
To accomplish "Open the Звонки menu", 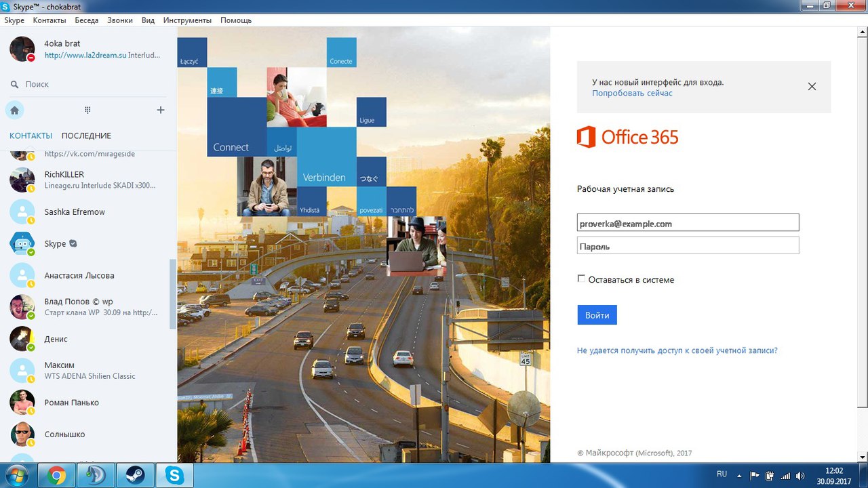I will (x=120, y=20).
